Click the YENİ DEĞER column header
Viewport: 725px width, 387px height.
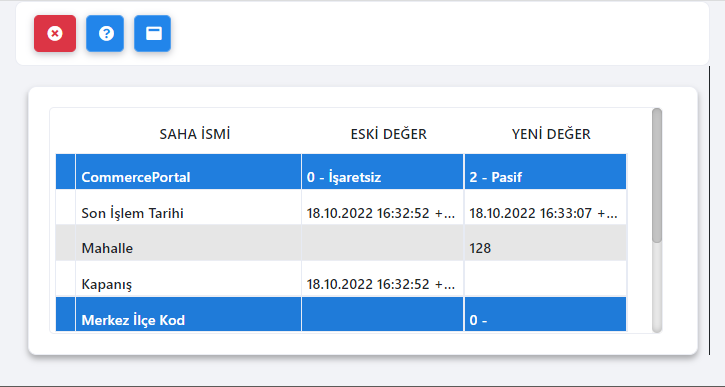coord(551,134)
